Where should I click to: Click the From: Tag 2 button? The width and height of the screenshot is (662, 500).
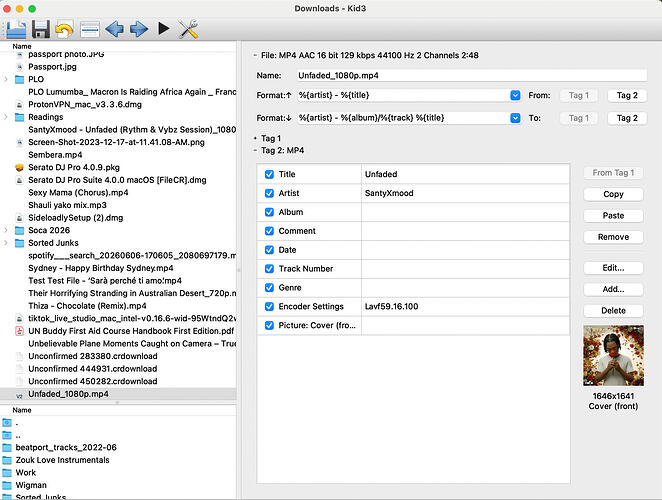pyautogui.click(x=627, y=95)
